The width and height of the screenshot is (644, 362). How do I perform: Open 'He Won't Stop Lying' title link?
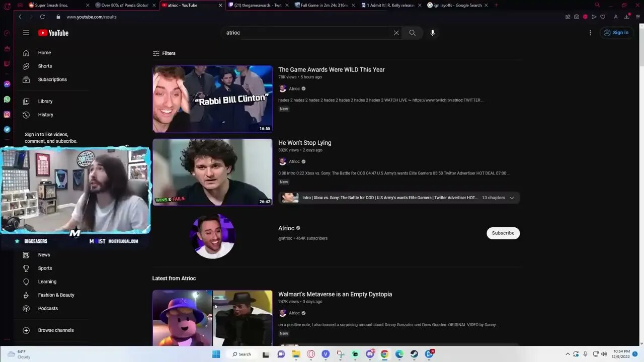(304, 143)
